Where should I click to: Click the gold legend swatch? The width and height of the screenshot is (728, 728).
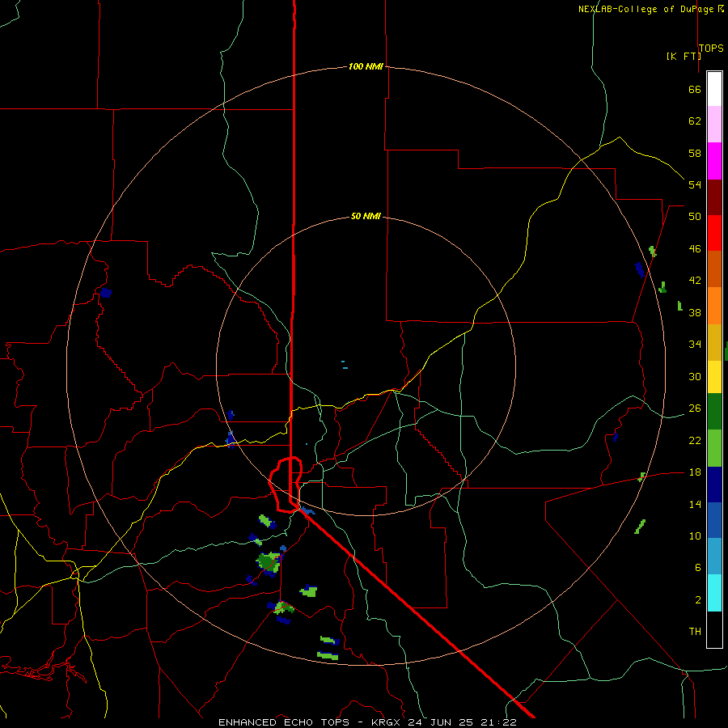(x=714, y=342)
